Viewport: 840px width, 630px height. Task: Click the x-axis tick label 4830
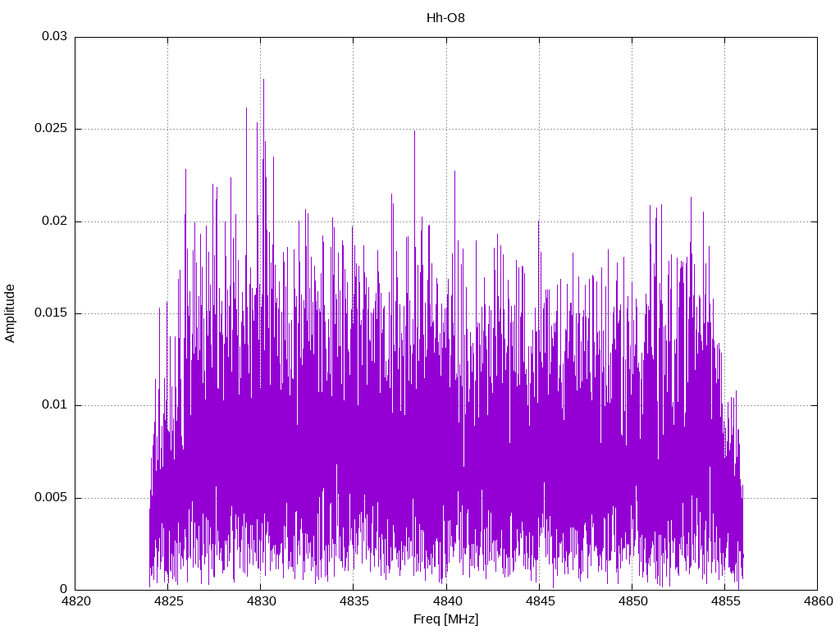[x=261, y=601]
